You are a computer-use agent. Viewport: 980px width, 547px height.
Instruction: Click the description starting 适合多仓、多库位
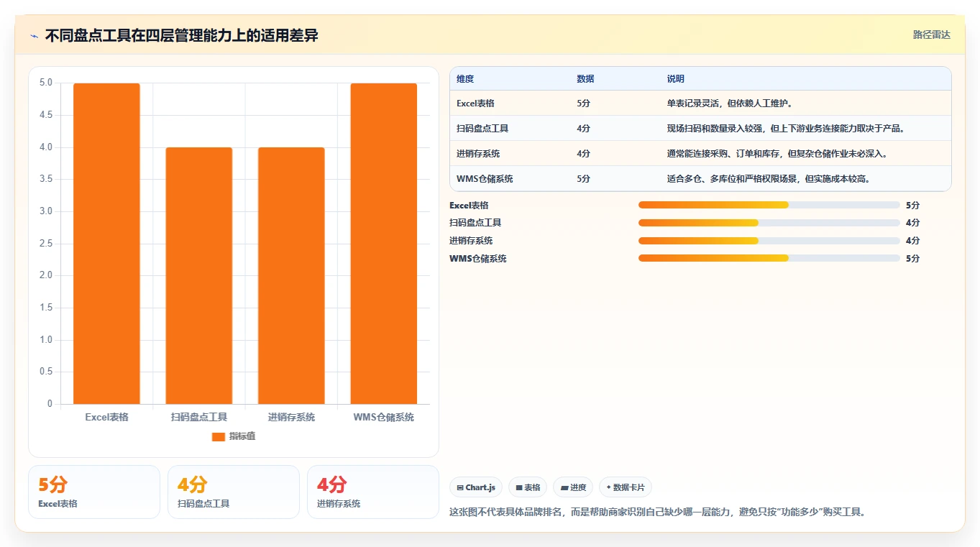[771, 179]
